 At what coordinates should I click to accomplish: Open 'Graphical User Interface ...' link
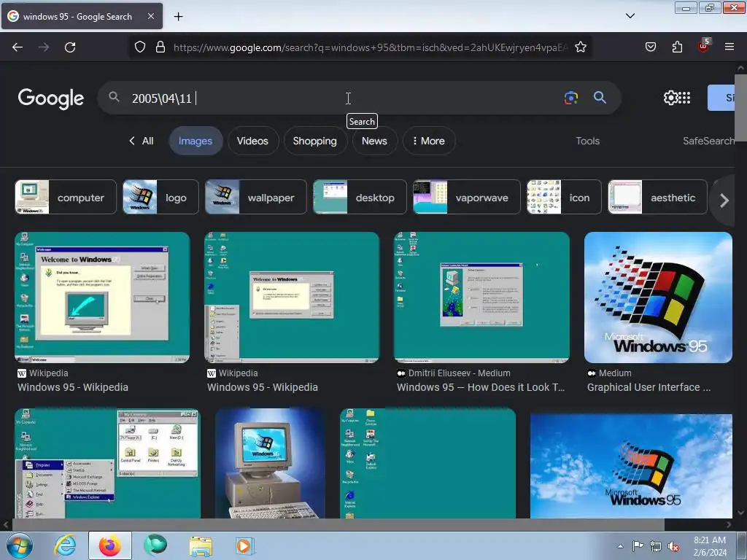(x=649, y=387)
